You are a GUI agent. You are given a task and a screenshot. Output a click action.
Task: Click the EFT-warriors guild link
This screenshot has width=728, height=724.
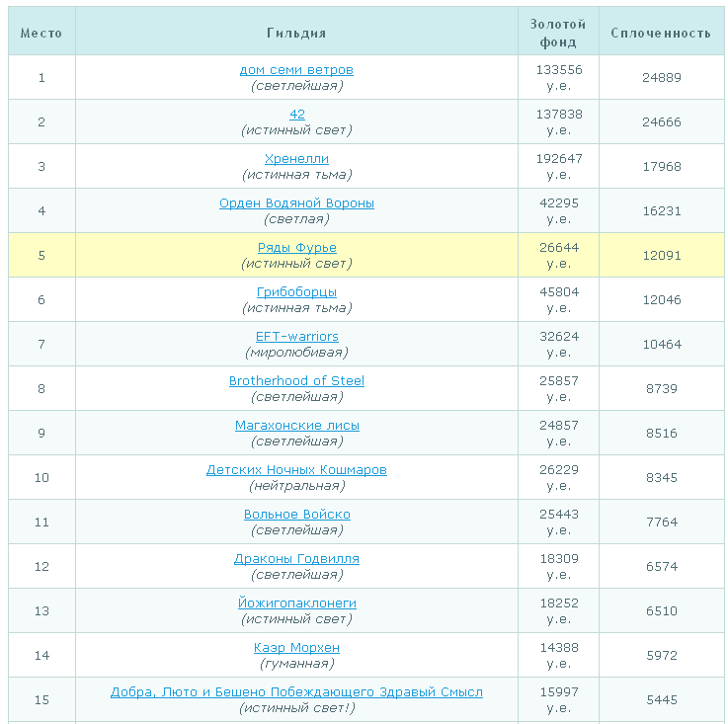(x=296, y=337)
